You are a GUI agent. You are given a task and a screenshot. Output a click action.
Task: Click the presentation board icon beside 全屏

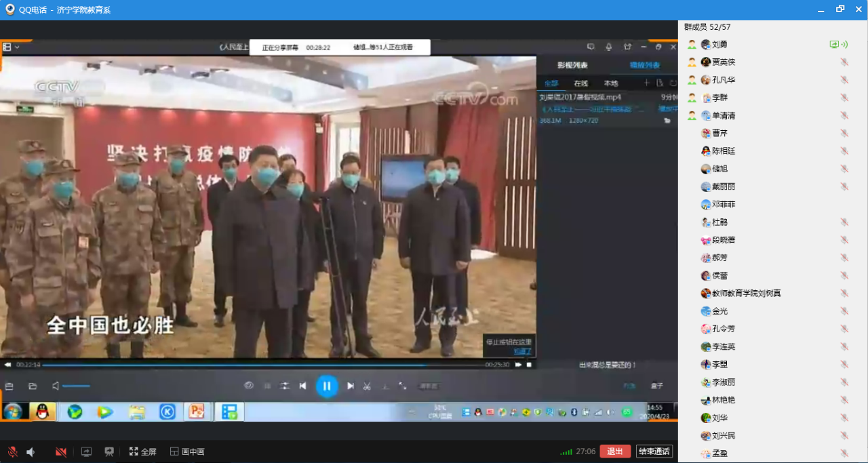[108, 451]
